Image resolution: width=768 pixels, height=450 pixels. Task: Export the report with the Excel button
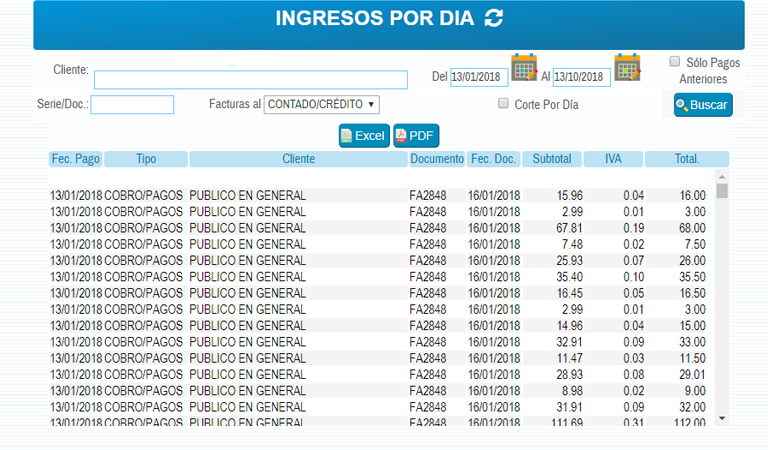tap(364, 136)
